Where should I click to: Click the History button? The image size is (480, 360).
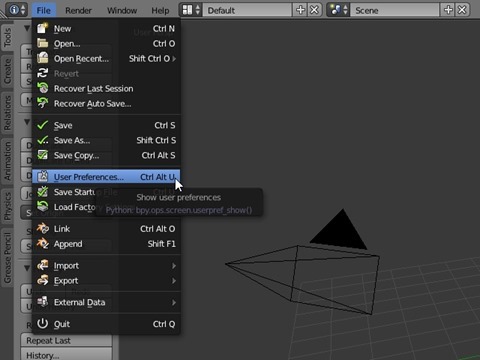pyautogui.click(x=66, y=354)
